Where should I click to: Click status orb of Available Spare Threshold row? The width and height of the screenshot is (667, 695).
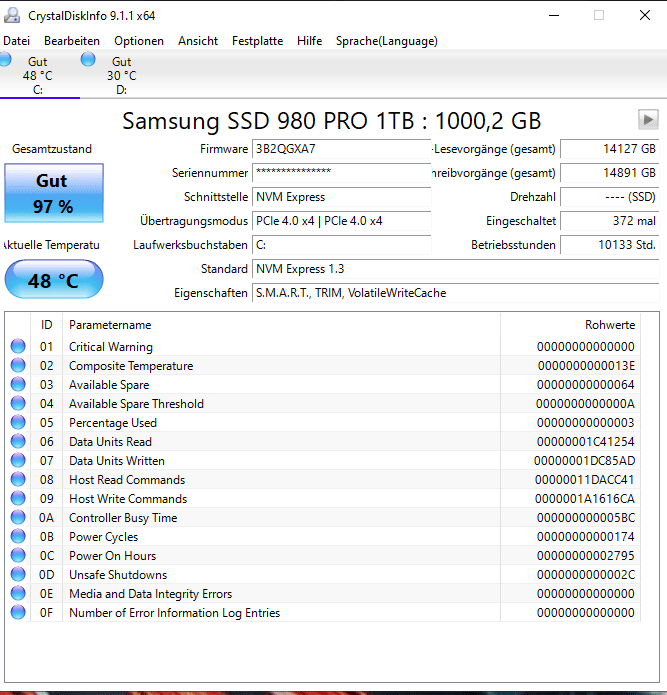point(18,403)
